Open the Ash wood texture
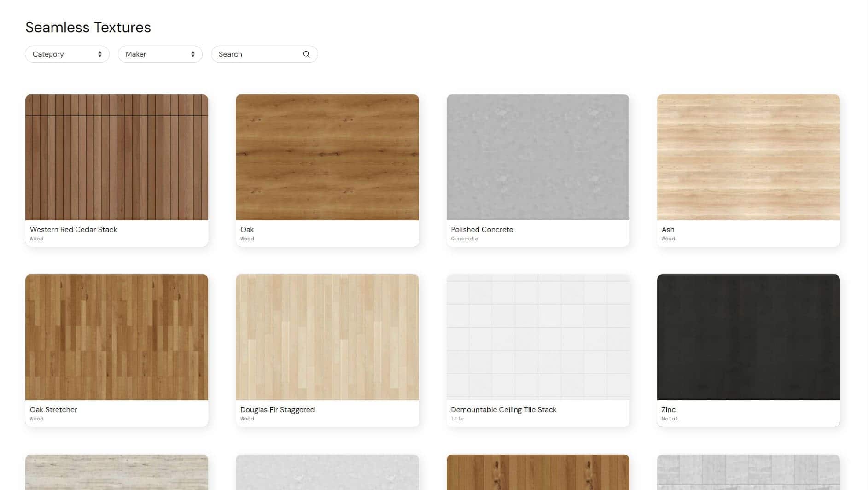Screen dimensions: 868x490 coord(748,157)
